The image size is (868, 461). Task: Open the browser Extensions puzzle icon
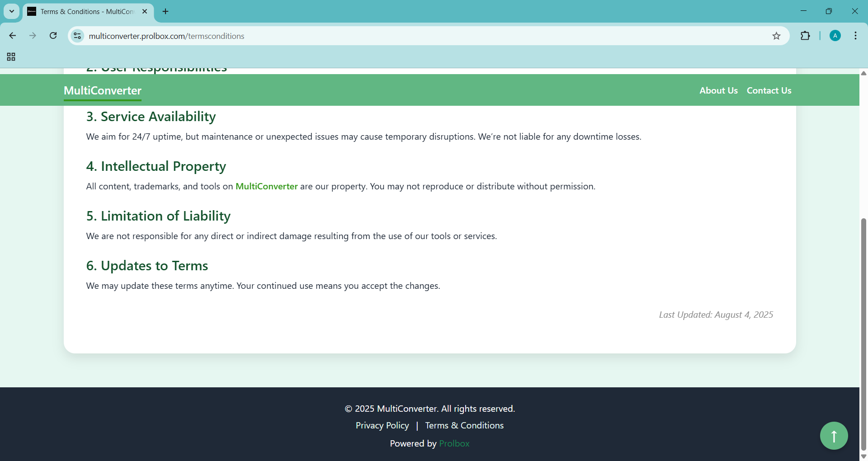(x=805, y=36)
